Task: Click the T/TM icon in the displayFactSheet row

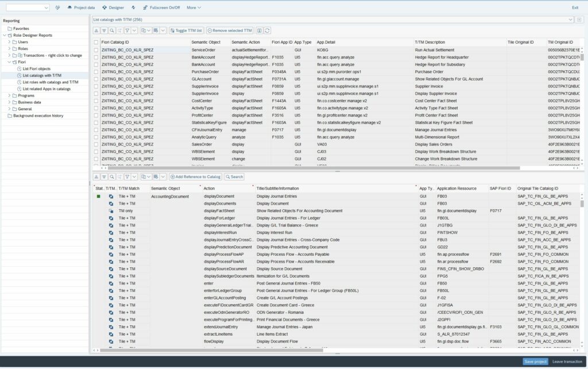Action: pos(111,211)
